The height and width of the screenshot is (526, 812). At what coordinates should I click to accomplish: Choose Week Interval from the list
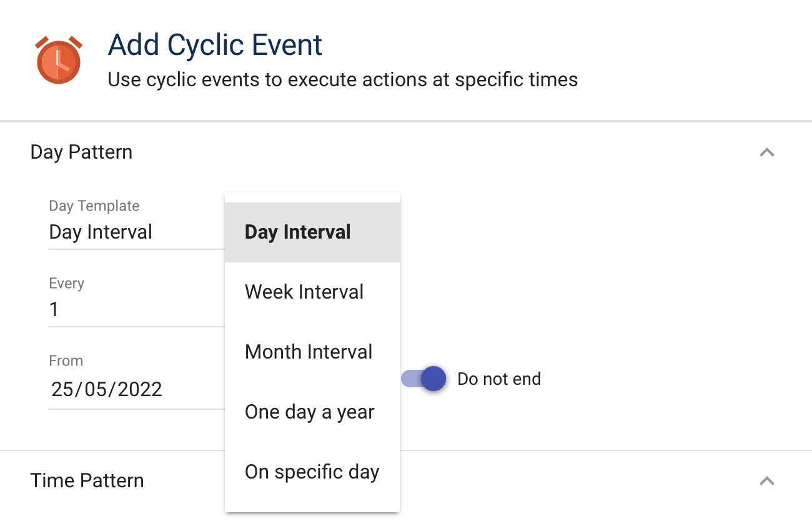click(304, 292)
